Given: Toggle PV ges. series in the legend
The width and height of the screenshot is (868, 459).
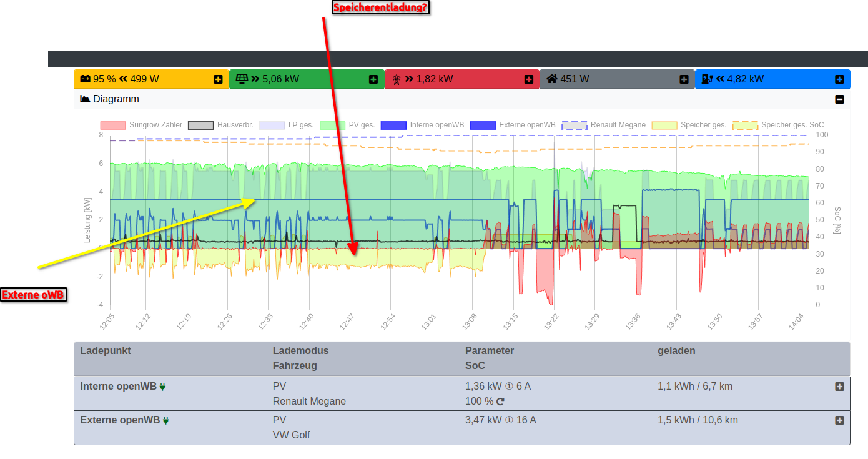Looking at the screenshot, I should 347,125.
